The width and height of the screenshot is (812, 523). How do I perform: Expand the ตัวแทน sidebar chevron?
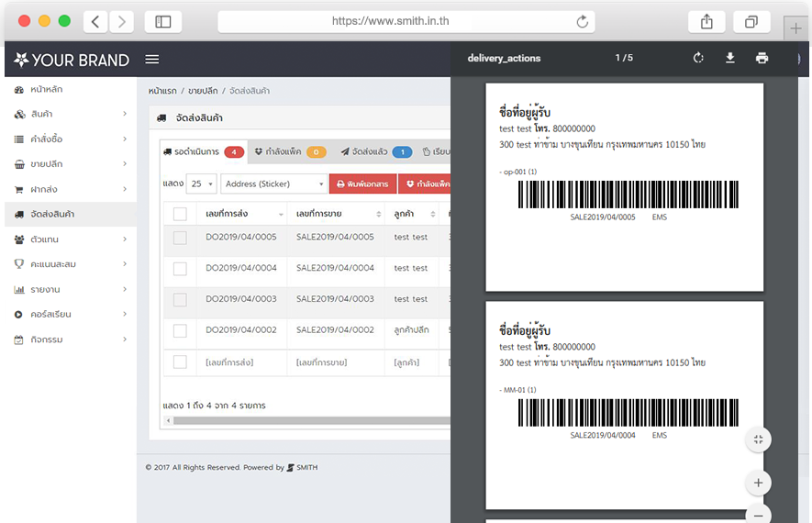pyautogui.click(x=125, y=239)
